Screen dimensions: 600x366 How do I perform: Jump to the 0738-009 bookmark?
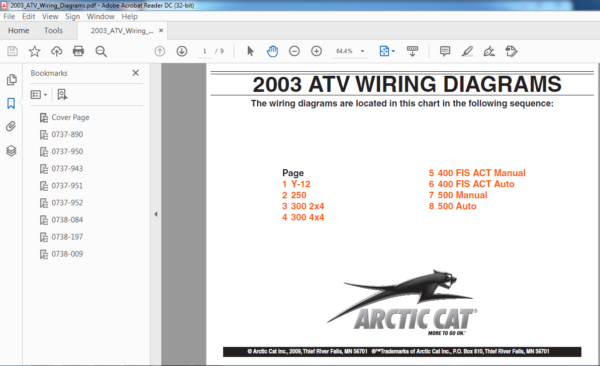point(67,254)
